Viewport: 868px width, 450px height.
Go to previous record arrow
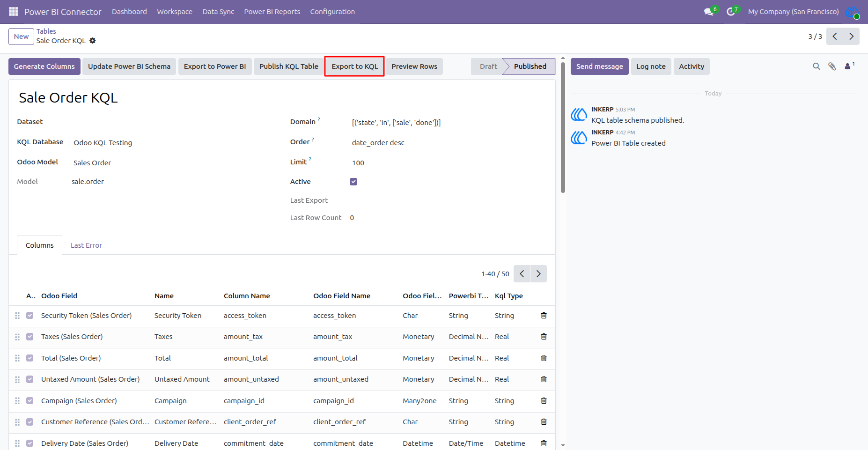834,37
